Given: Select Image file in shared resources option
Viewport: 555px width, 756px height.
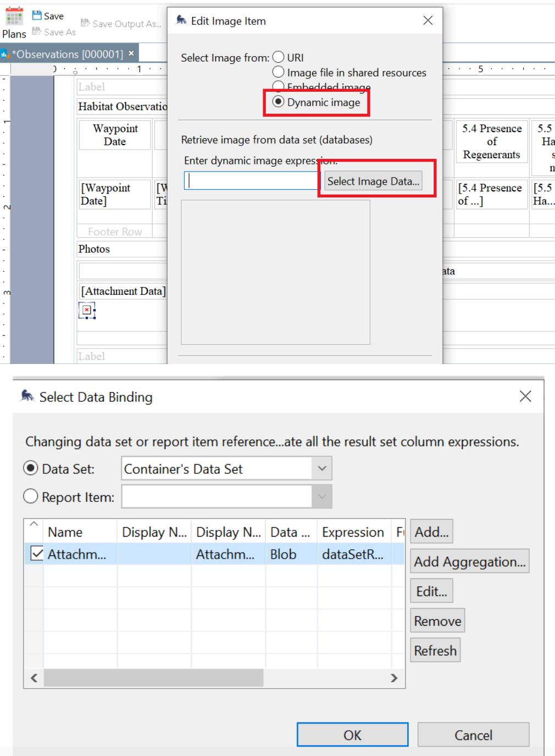Looking at the screenshot, I should [x=279, y=72].
